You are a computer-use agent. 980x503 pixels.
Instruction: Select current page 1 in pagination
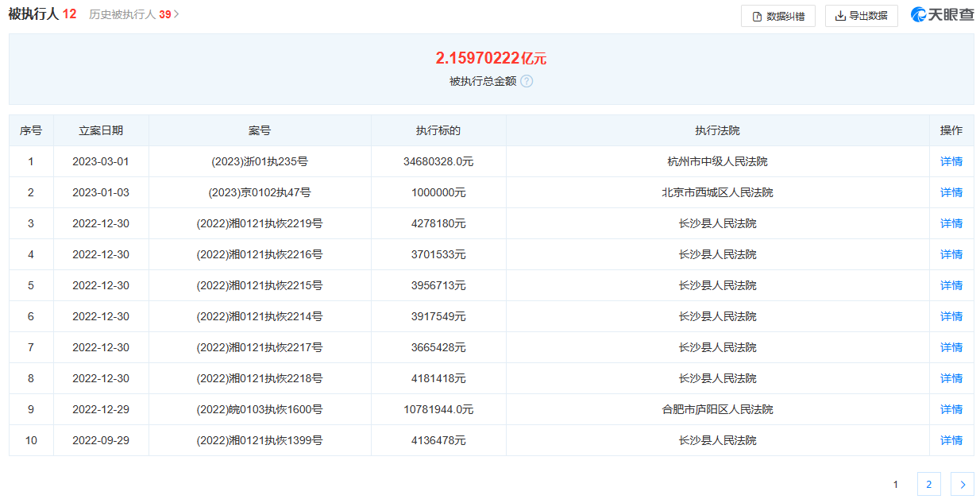click(896, 484)
